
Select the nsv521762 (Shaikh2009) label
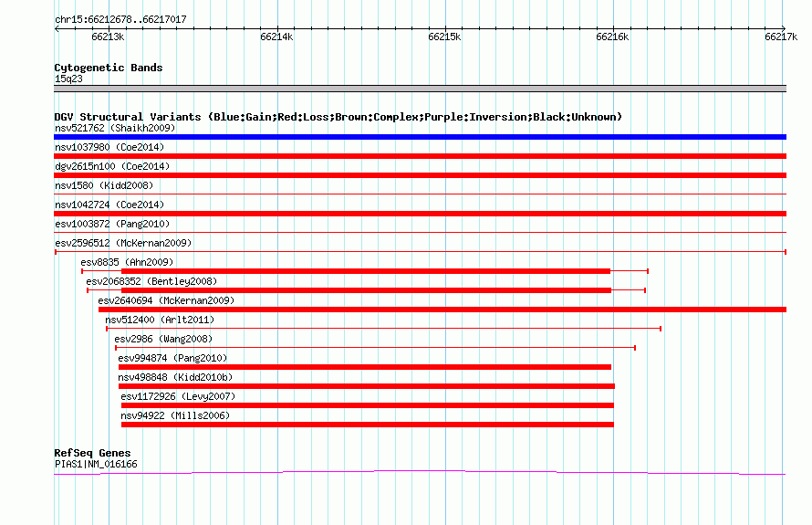[115, 128]
